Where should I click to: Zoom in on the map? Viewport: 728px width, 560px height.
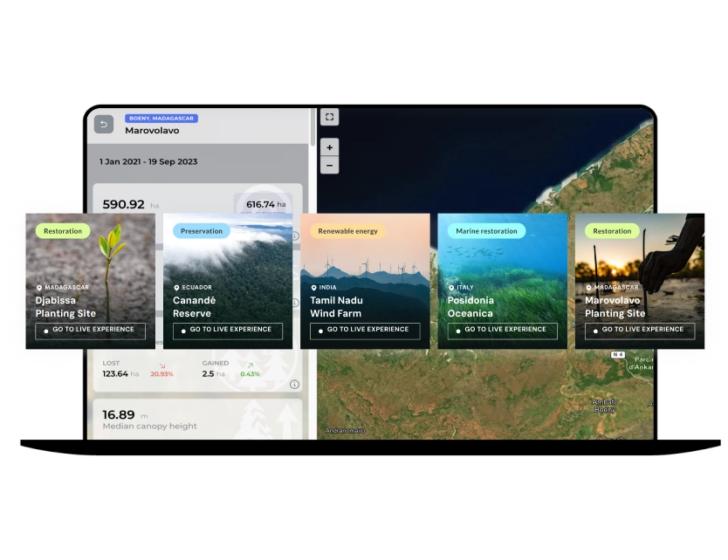(x=330, y=147)
